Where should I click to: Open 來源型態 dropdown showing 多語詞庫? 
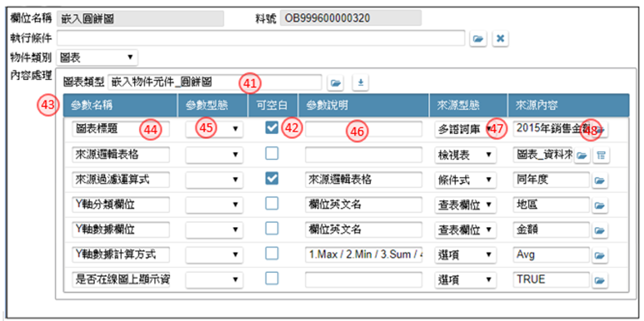click(x=465, y=129)
